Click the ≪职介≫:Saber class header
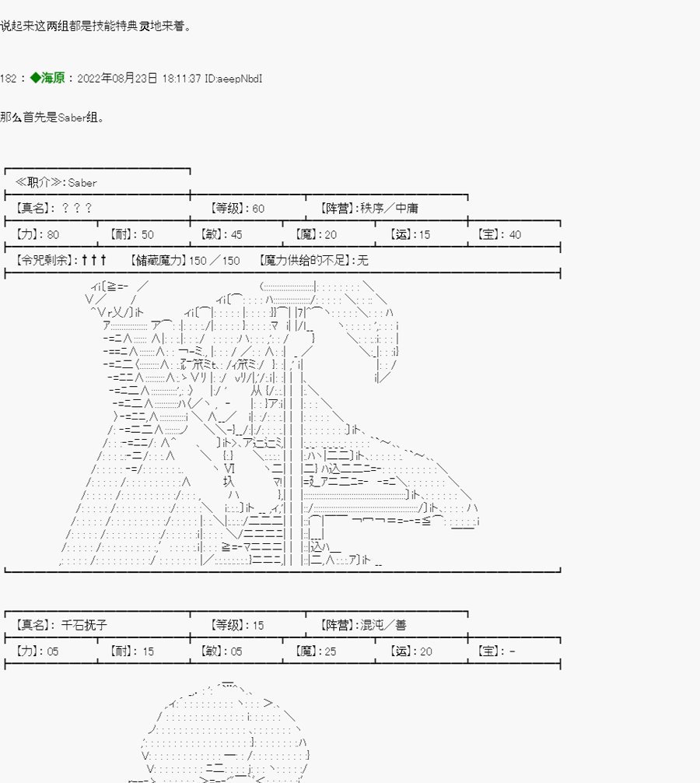Viewport: 700px width, 783px height. pyautogui.click(x=56, y=182)
